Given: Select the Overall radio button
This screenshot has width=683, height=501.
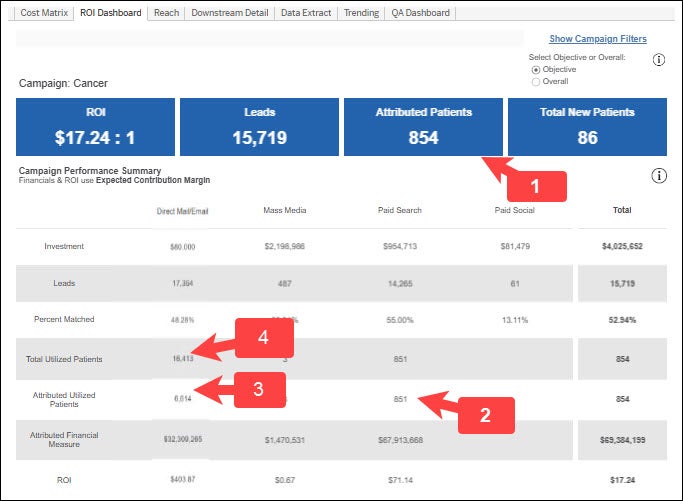Looking at the screenshot, I should (x=536, y=82).
